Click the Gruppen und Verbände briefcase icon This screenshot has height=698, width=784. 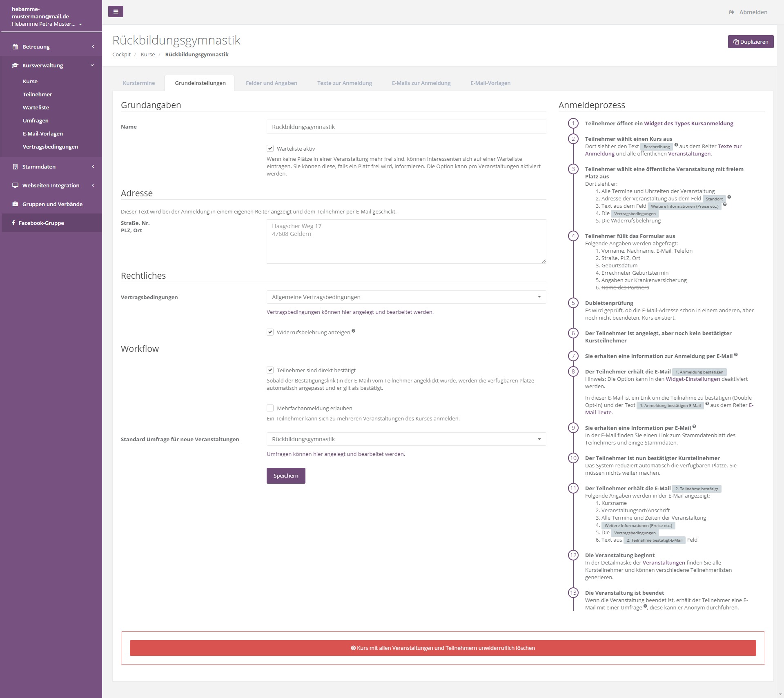click(15, 204)
